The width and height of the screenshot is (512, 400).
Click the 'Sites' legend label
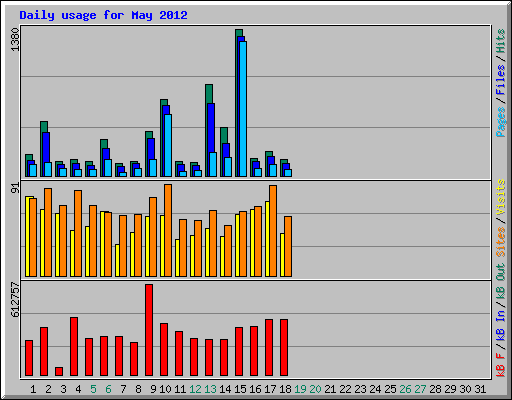point(500,242)
